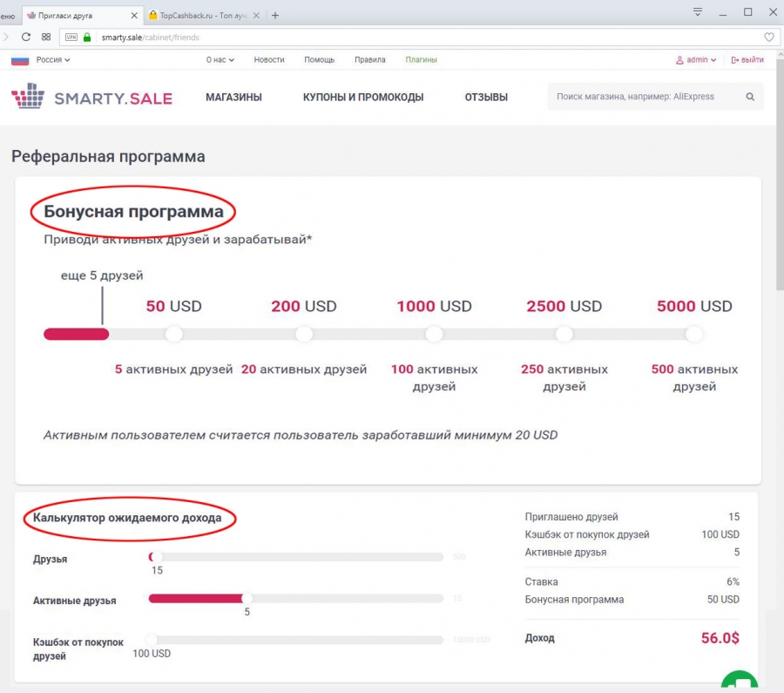Bookmark page with the heart icon
This screenshot has height=693, width=784.
click(768, 37)
